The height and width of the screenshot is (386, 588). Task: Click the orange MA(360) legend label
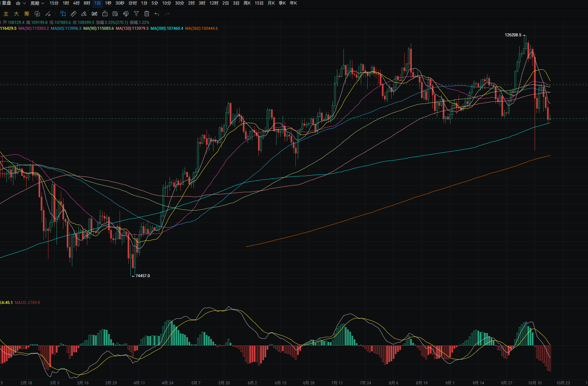click(x=201, y=28)
